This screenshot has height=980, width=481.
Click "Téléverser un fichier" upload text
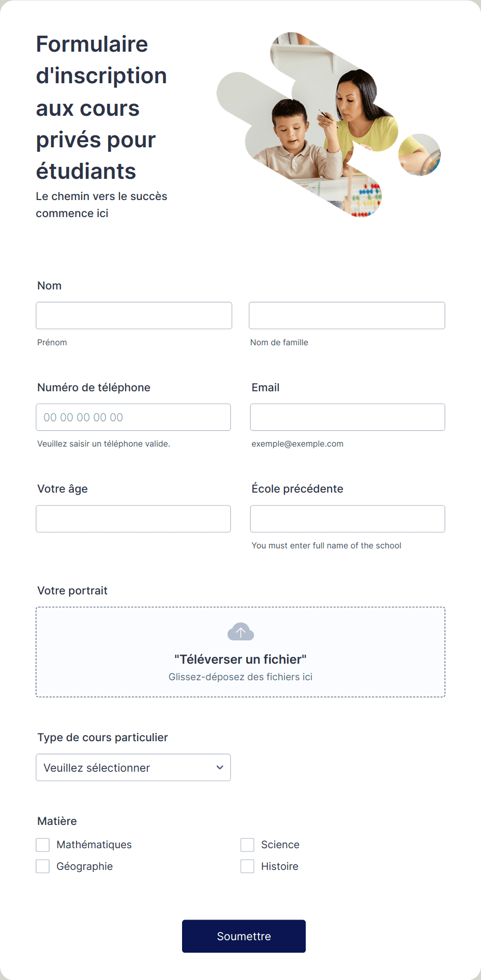click(240, 660)
